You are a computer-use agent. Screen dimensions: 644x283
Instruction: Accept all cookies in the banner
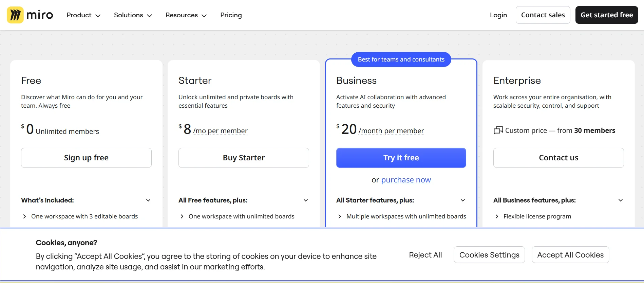(x=570, y=255)
